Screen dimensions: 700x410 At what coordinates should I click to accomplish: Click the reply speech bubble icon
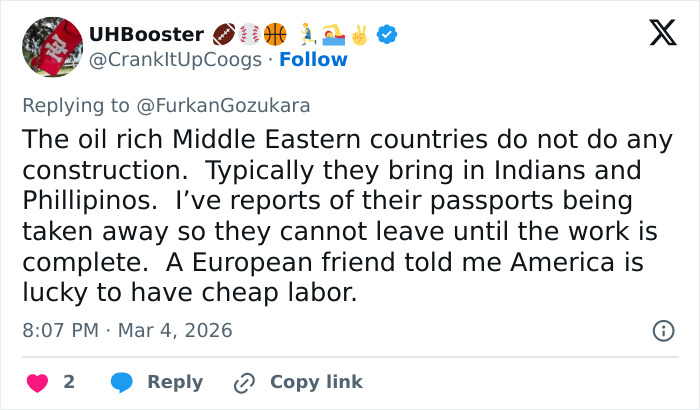pos(122,382)
